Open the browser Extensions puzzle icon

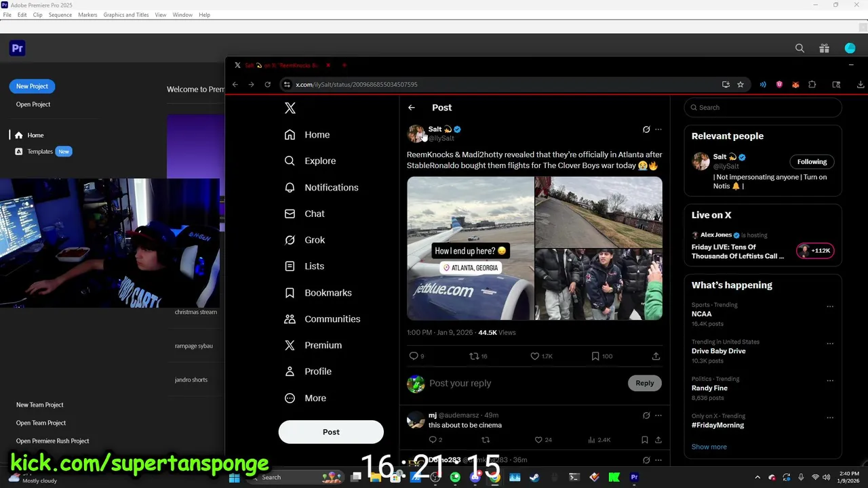(812, 85)
